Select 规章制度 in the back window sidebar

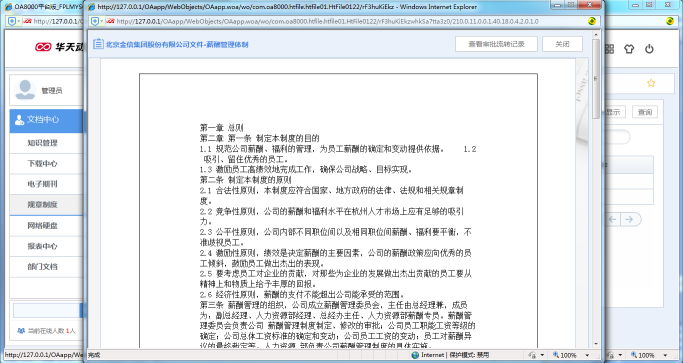pyautogui.click(x=42, y=204)
